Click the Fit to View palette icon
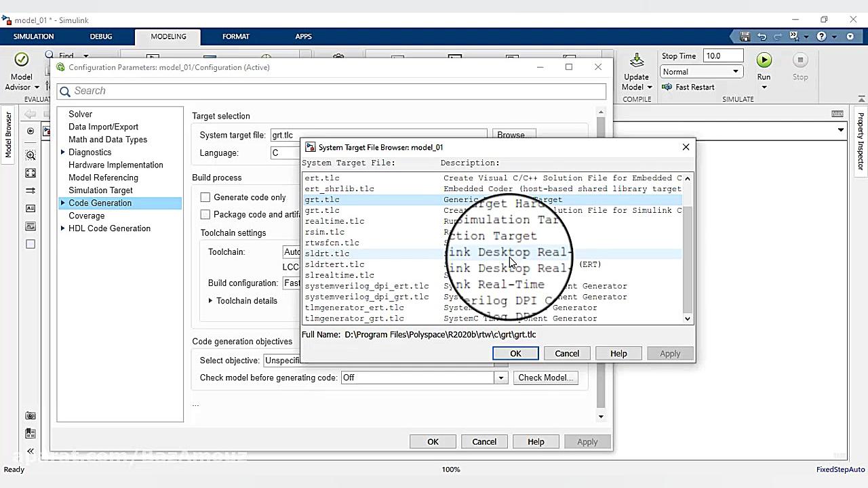This screenshot has height=488, width=868. (31, 174)
